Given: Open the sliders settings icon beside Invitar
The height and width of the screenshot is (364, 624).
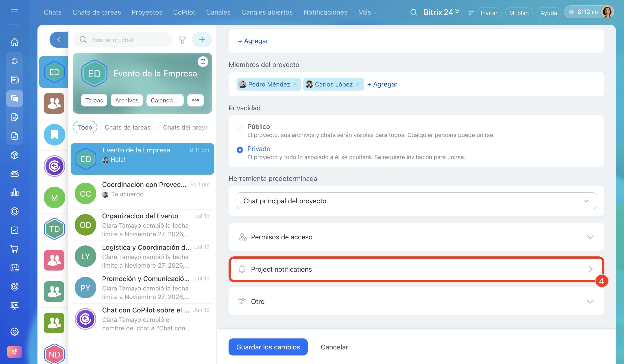Looking at the screenshot, I should pos(471,13).
